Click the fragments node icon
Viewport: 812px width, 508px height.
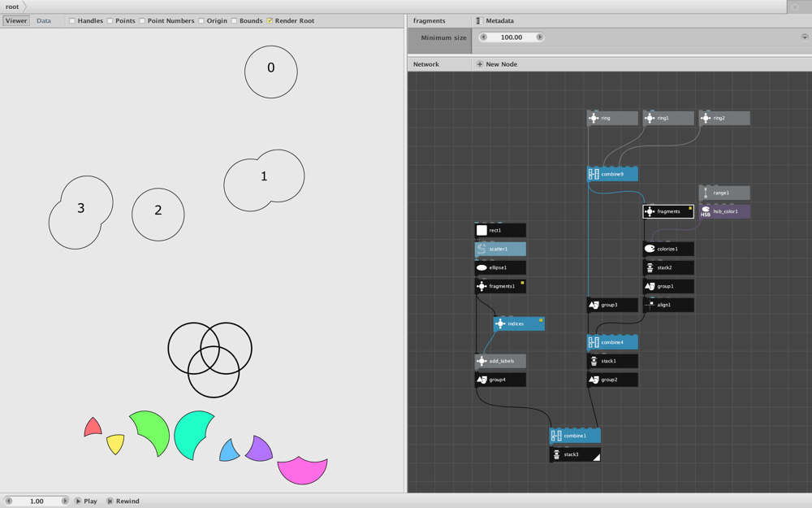pos(650,211)
